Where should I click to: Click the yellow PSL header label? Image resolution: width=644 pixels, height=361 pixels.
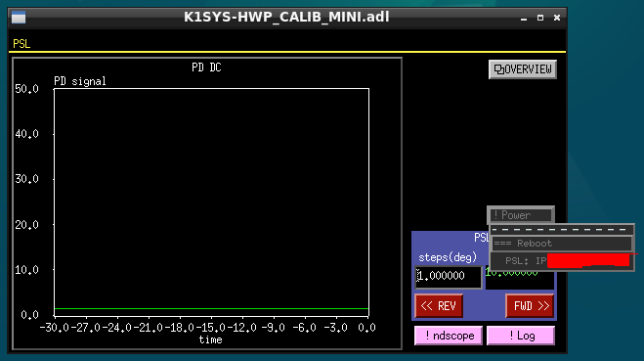21,44
